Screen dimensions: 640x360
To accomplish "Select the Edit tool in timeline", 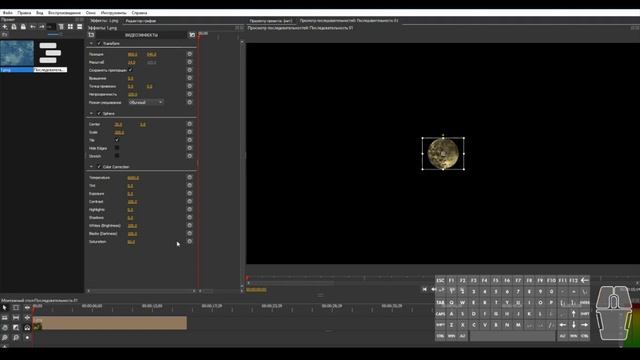I will 16,307.
